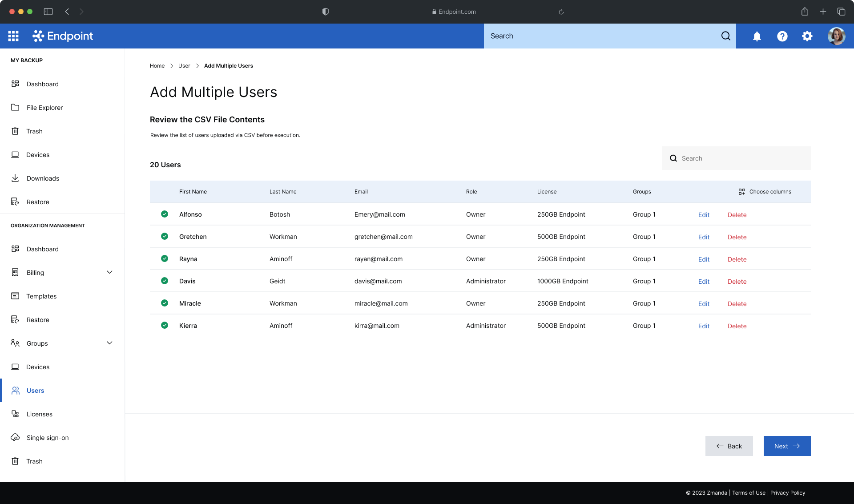Go to Home breadcrumb
This screenshot has height=504, width=854.
click(157, 66)
